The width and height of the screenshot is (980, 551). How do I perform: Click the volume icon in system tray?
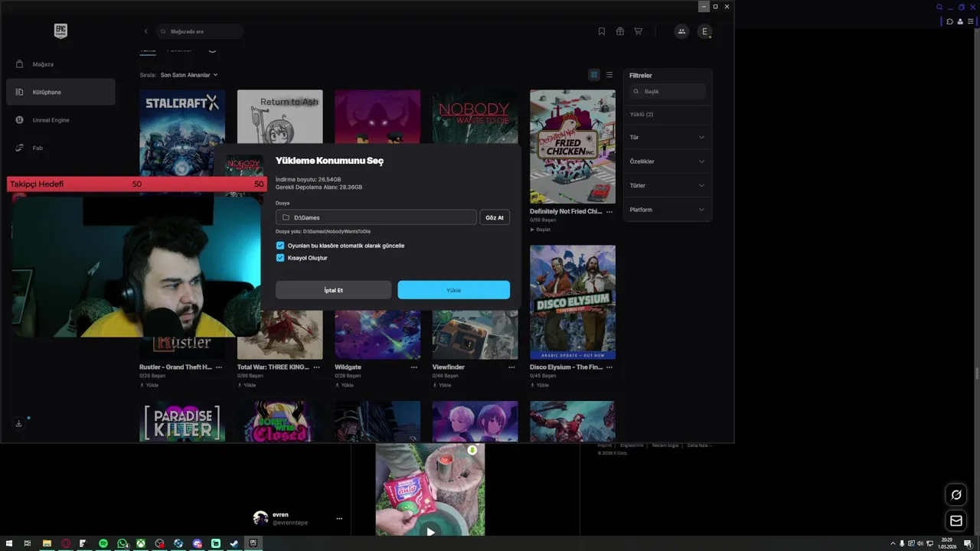pos(920,543)
